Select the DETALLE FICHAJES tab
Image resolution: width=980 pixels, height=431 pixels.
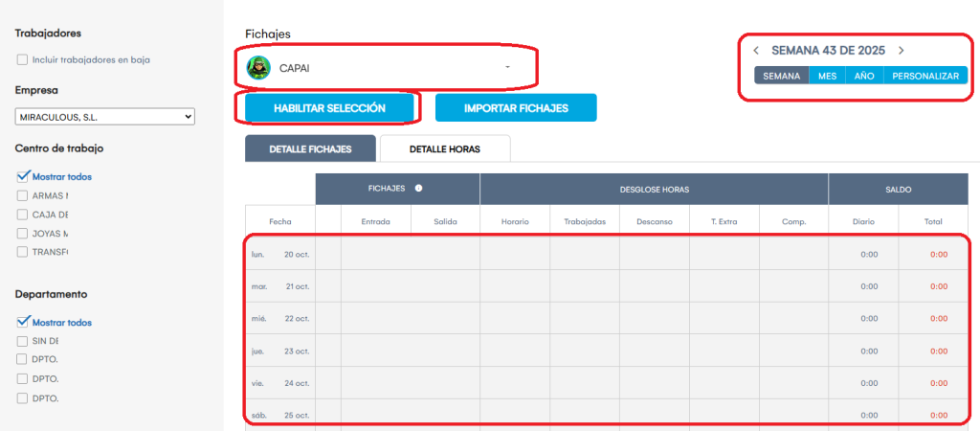click(x=310, y=149)
